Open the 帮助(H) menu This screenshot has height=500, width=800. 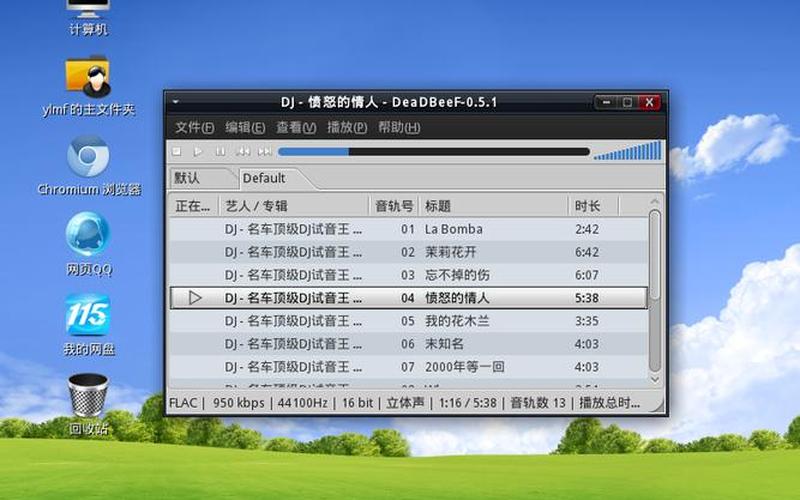(x=399, y=128)
